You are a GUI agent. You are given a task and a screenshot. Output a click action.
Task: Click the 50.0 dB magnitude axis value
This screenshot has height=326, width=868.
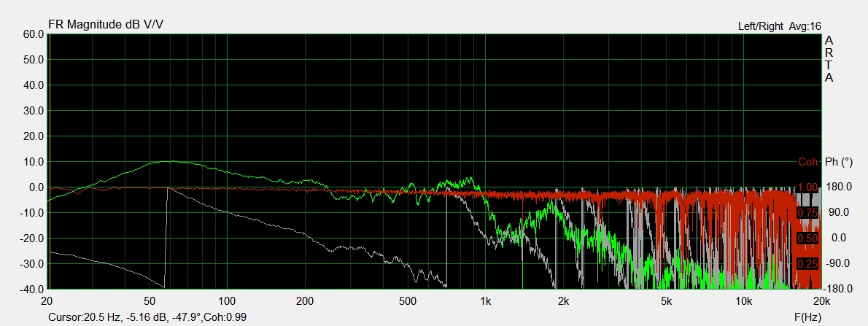click(34, 59)
